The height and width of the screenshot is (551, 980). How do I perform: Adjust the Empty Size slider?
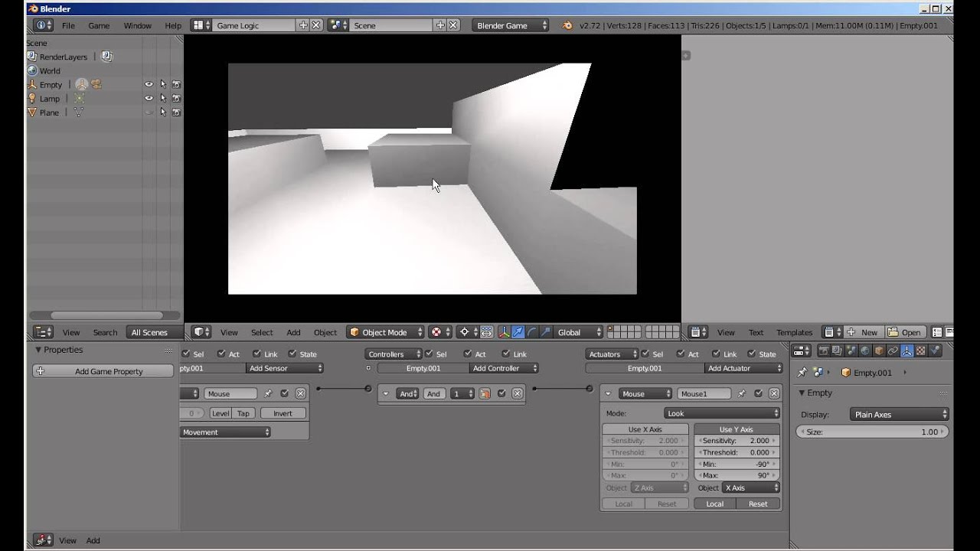[x=872, y=432]
